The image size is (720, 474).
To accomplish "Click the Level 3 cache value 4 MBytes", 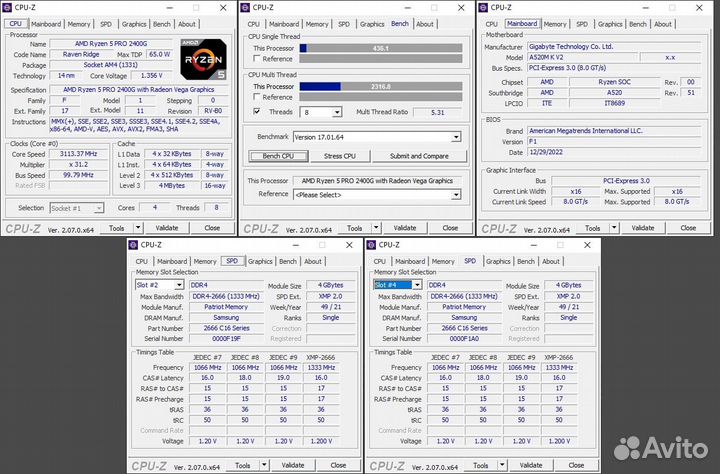I will tap(172, 186).
